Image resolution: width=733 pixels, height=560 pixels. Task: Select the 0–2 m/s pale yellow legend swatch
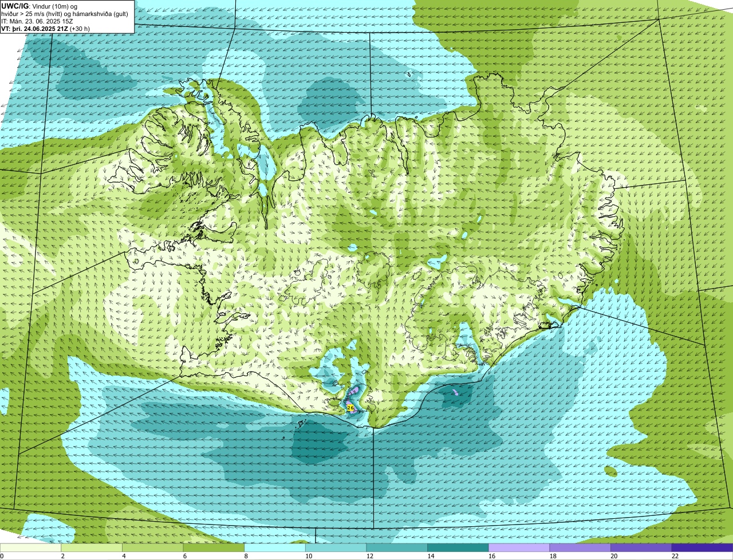30,547
